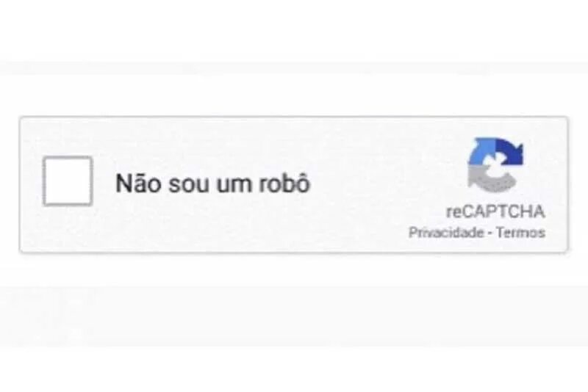Select the word "robô" in the label

click(284, 183)
